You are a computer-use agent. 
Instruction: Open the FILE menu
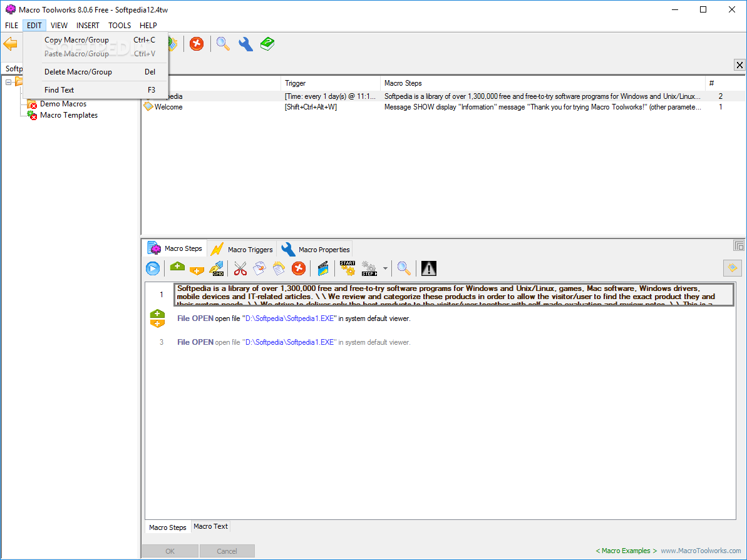click(x=11, y=25)
